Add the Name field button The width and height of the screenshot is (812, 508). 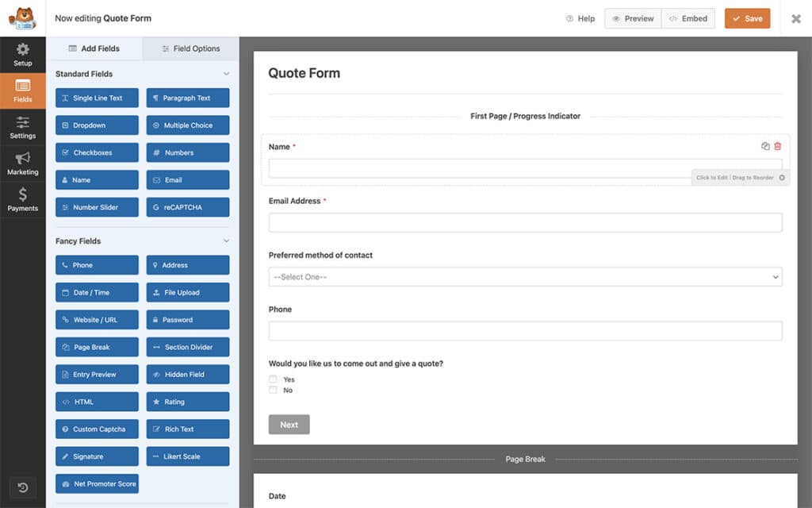point(97,180)
